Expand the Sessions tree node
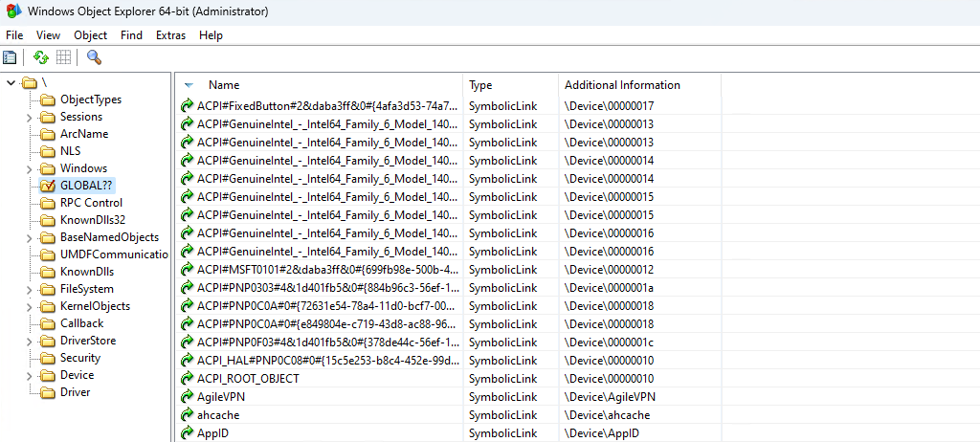 point(29,117)
